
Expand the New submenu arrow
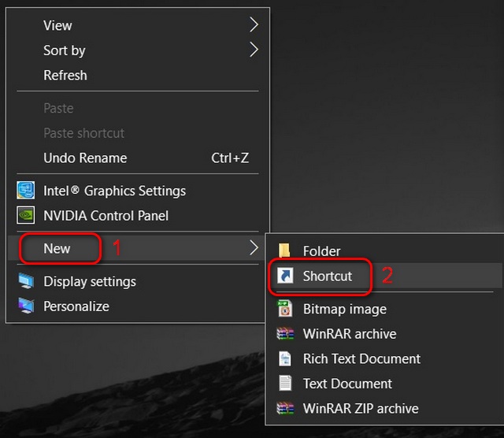(254, 248)
